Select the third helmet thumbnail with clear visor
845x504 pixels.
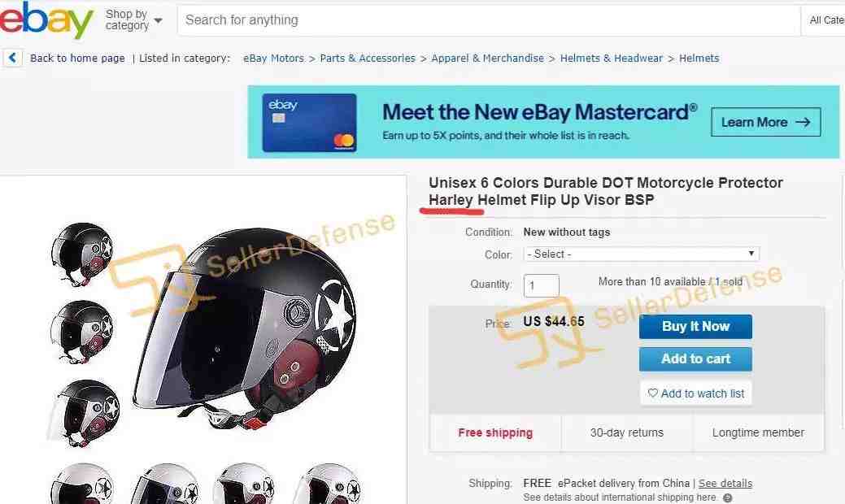tap(84, 414)
